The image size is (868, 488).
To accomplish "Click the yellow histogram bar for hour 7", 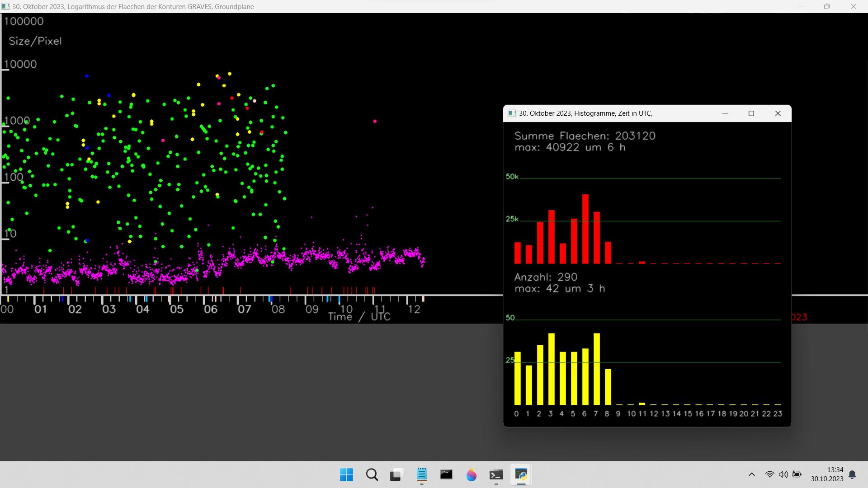I will click(597, 369).
